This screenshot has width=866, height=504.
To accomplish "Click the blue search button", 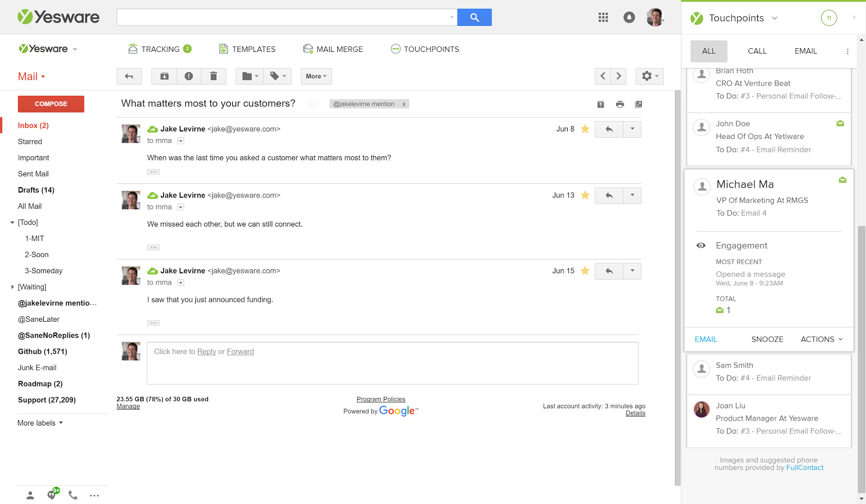I will [474, 17].
